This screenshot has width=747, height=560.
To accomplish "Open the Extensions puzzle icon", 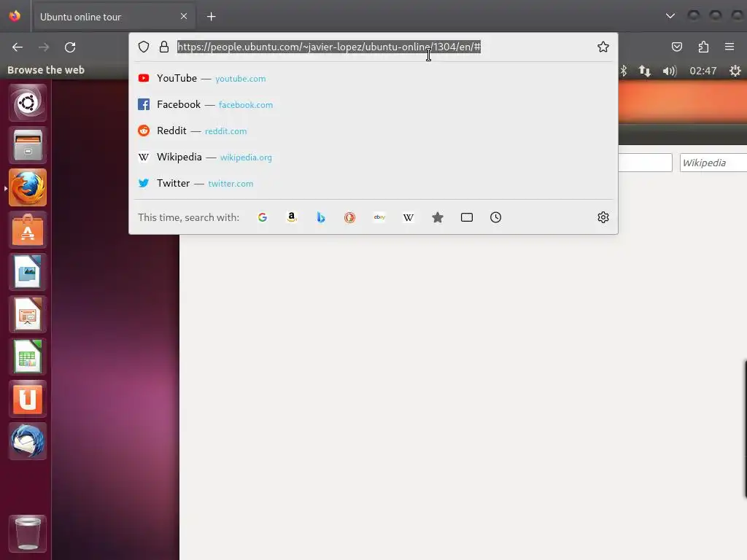I will click(x=703, y=47).
